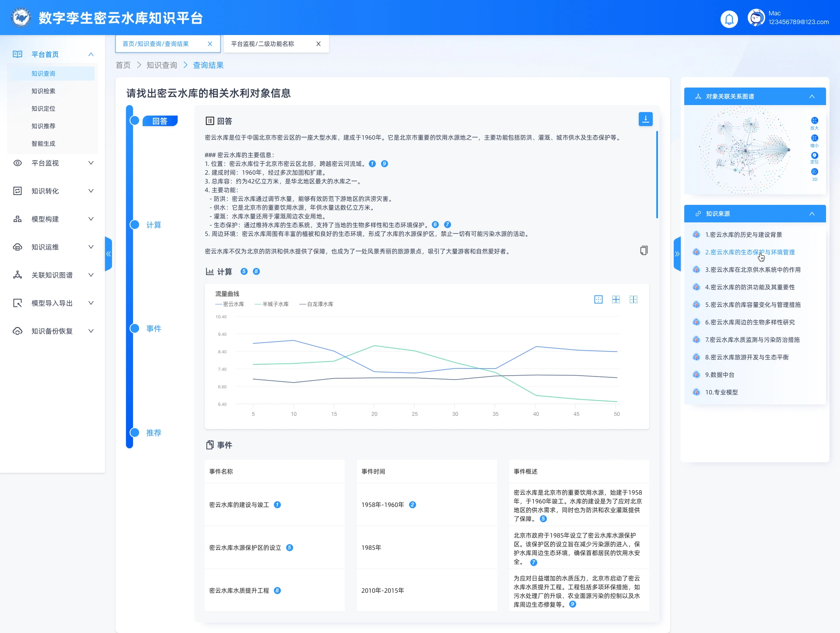This screenshot has height=633, width=840.
Task: Collapse the left sidebar with the double-arrow handle
Action: click(x=108, y=254)
